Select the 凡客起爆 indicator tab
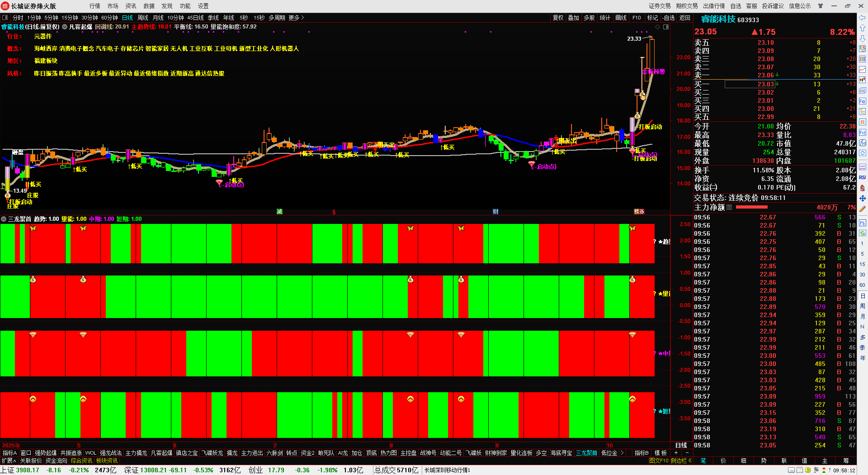868x475 pixels. (161, 453)
